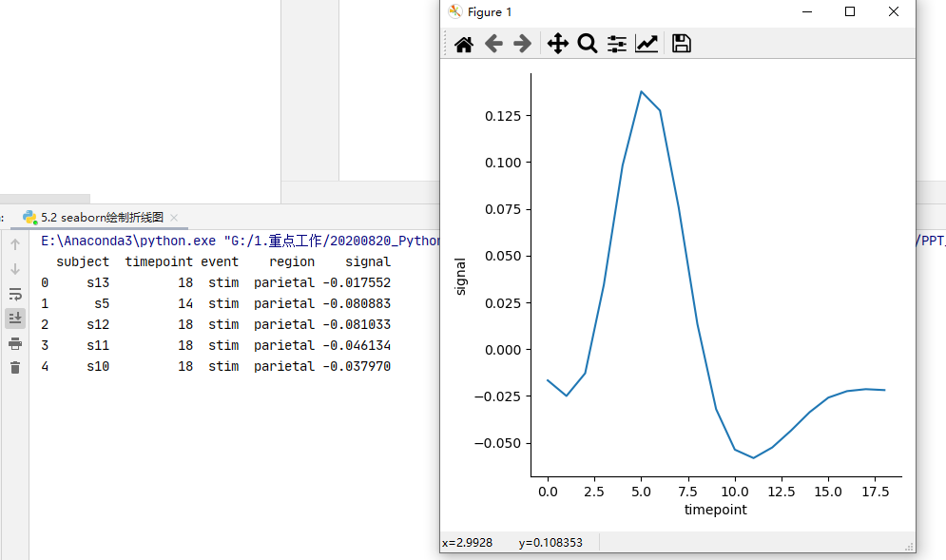This screenshot has height=560, width=946.
Task: Click the Figure 1 window icon
Action: point(454,11)
